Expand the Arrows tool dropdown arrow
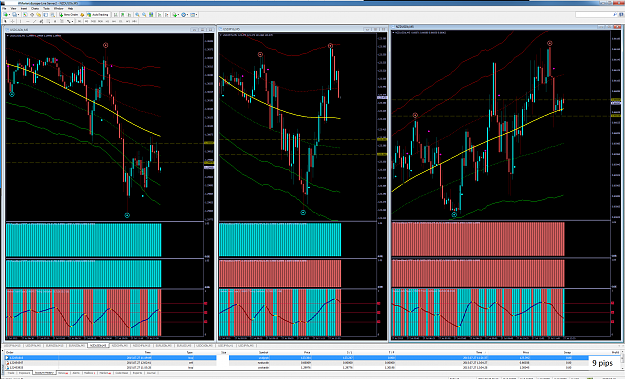This screenshot has height=379, width=625. coord(73,22)
